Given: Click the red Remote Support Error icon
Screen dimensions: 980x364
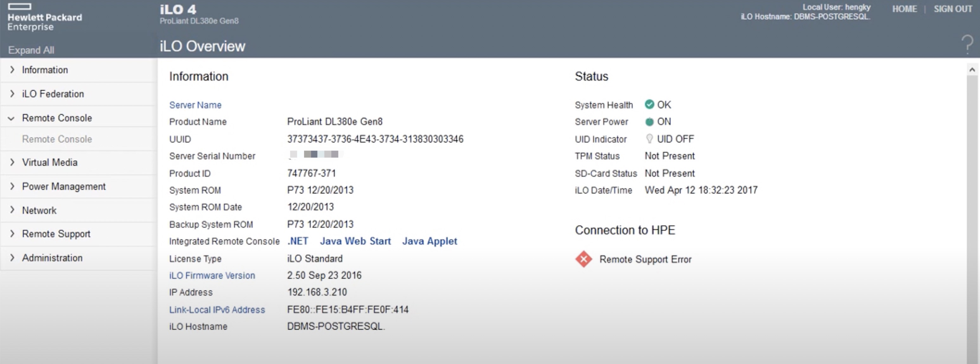Looking at the screenshot, I should click(583, 259).
